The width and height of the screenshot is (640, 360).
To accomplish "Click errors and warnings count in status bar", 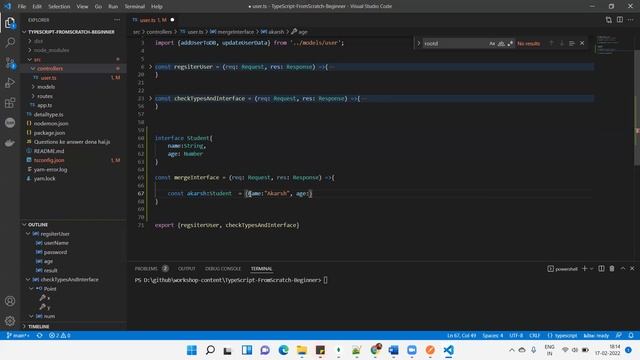I will tap(60, 335).
